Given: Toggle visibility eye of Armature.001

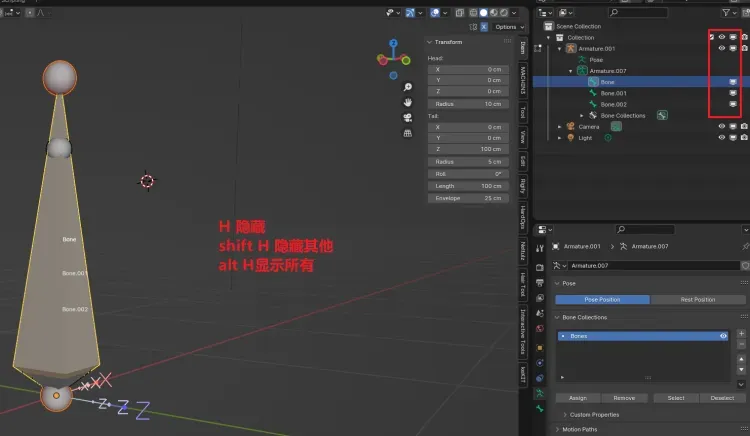Looking at the screenshot, I should point(721,48).
